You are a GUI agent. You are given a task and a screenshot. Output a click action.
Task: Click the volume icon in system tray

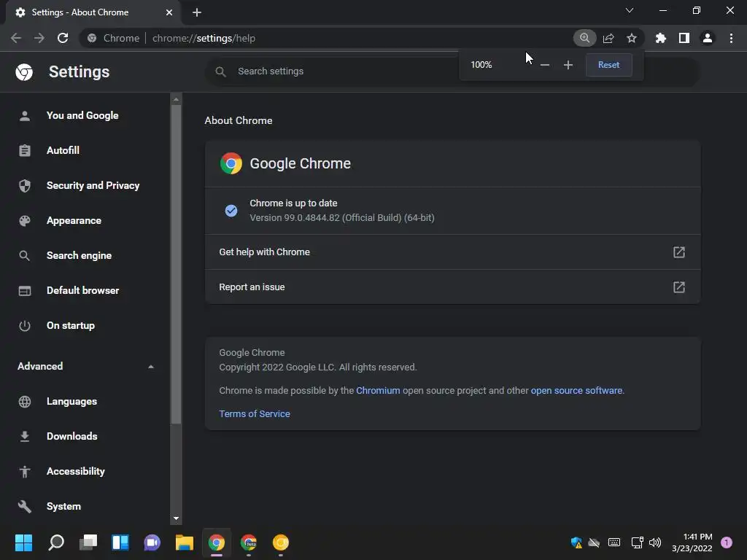pos(655,542)
